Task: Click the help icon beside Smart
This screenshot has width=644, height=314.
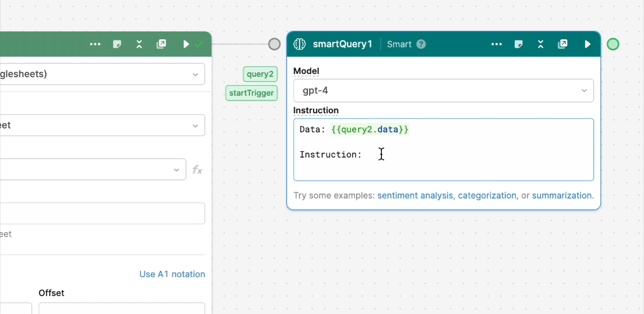Action: pyautogui.click(x=421, y=44)
